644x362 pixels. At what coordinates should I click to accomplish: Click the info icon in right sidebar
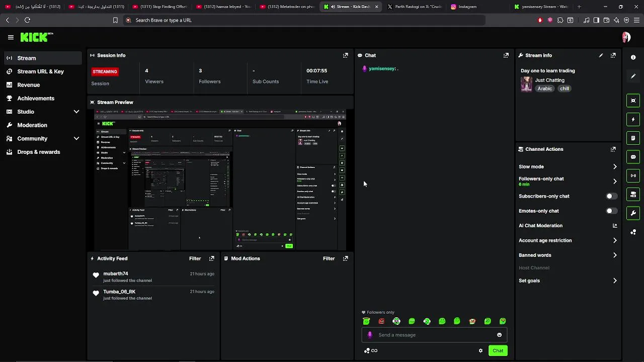pos(633,57)
